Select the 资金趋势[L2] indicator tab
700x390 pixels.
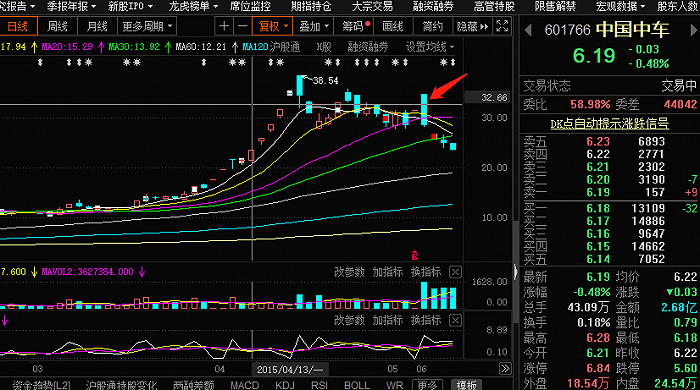click(41, 384)
